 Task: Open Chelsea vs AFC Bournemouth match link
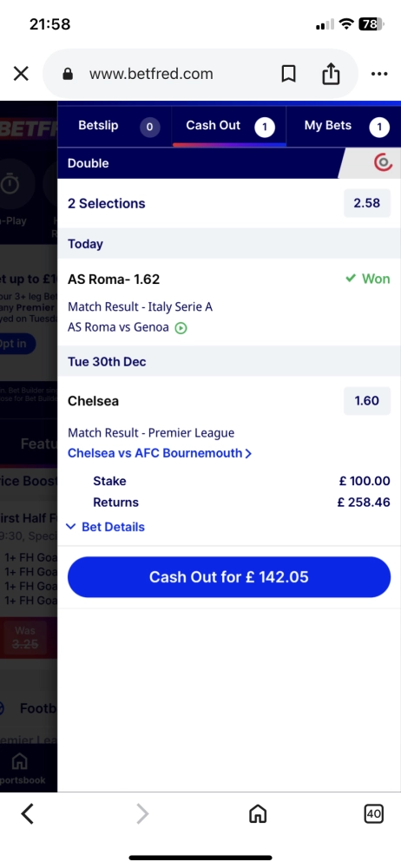160,453
